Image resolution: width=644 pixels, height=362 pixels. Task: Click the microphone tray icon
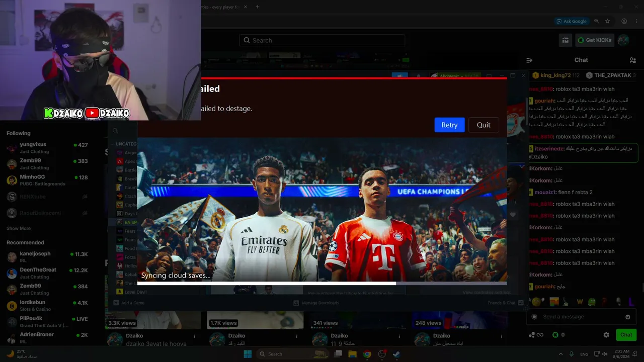pos(572,354)
